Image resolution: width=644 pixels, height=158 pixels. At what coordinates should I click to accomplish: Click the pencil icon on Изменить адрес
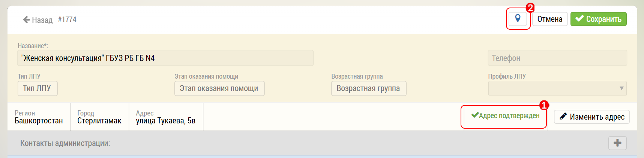point(563,117)
